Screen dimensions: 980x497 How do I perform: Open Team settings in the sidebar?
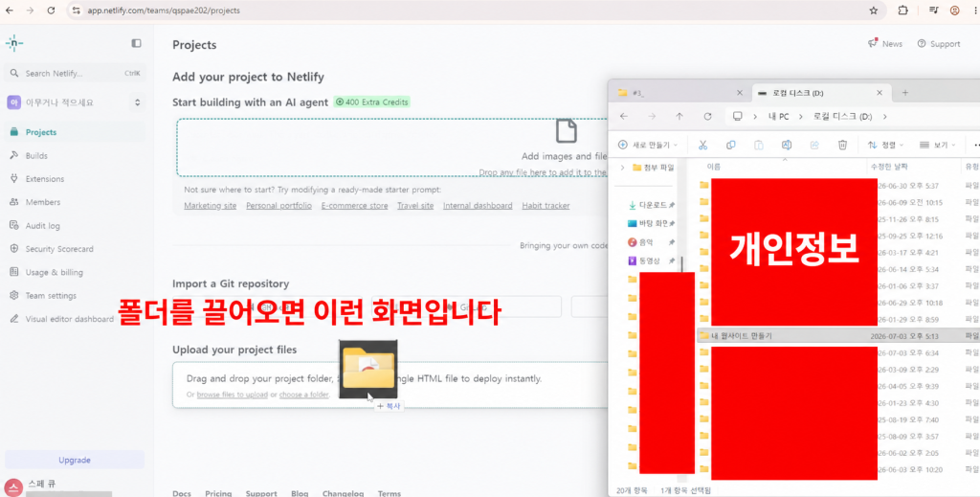pyautogui.click(x=75, y=296)
